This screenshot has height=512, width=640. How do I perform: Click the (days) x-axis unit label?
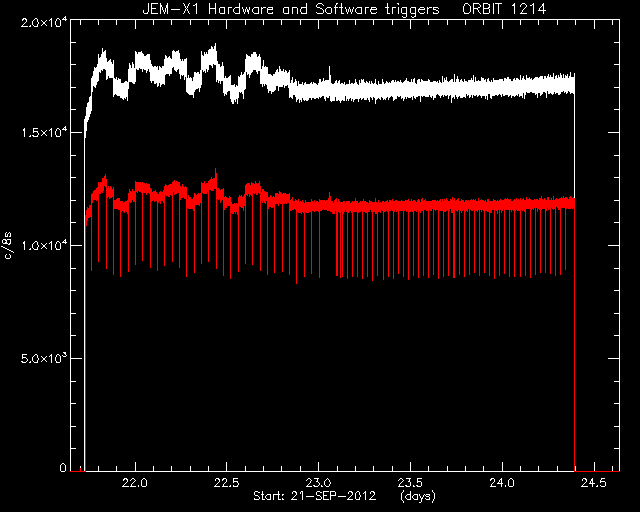pos(418,496)
